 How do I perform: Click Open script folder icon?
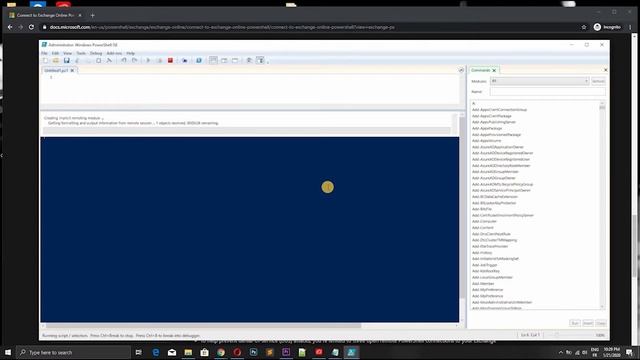point(56,60)
